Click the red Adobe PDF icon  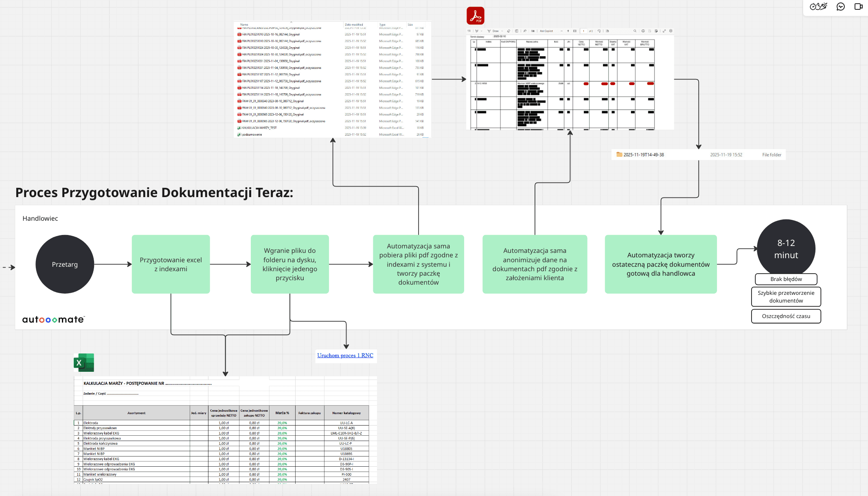(x=475, y=16)
